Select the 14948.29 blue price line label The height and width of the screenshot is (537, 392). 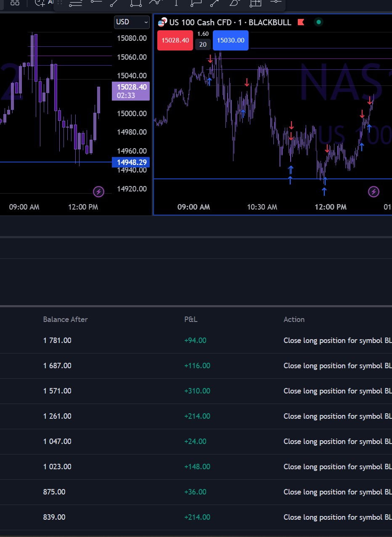pyautogui.click(x=131, y=162)
